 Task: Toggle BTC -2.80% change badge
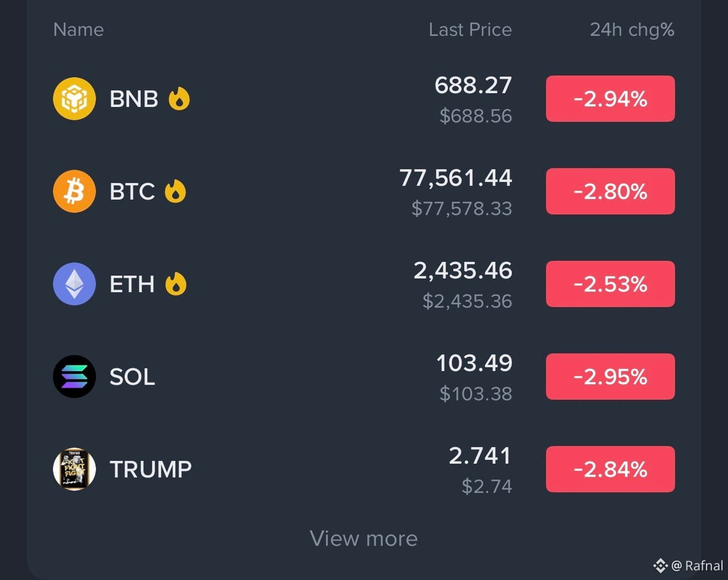click(611, 191)
